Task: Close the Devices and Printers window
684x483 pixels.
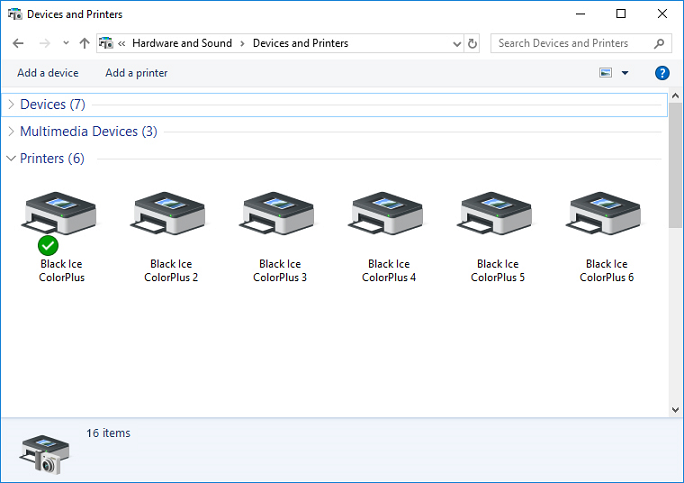Action: (x=662, y=14)
